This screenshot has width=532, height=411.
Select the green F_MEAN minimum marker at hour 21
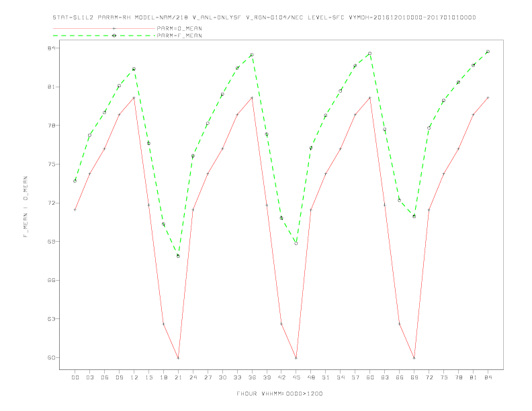tap(178, 256)
